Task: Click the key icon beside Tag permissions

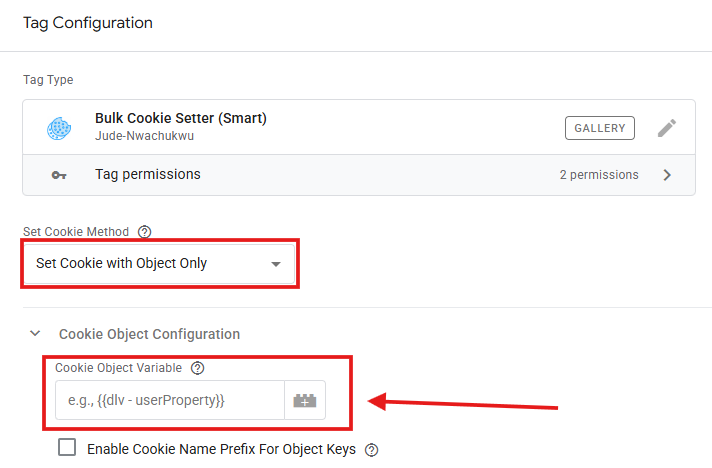Action: coord(59,175)
